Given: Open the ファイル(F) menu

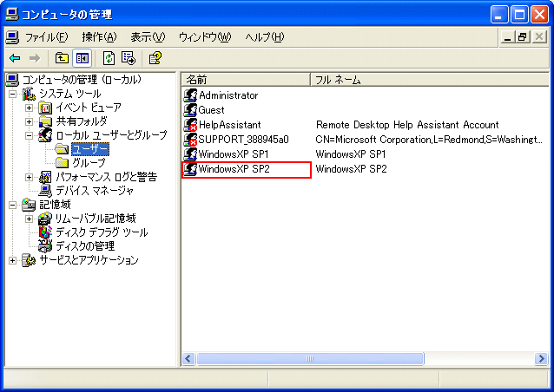Looking at the screenshot, I should pos(46,37).
